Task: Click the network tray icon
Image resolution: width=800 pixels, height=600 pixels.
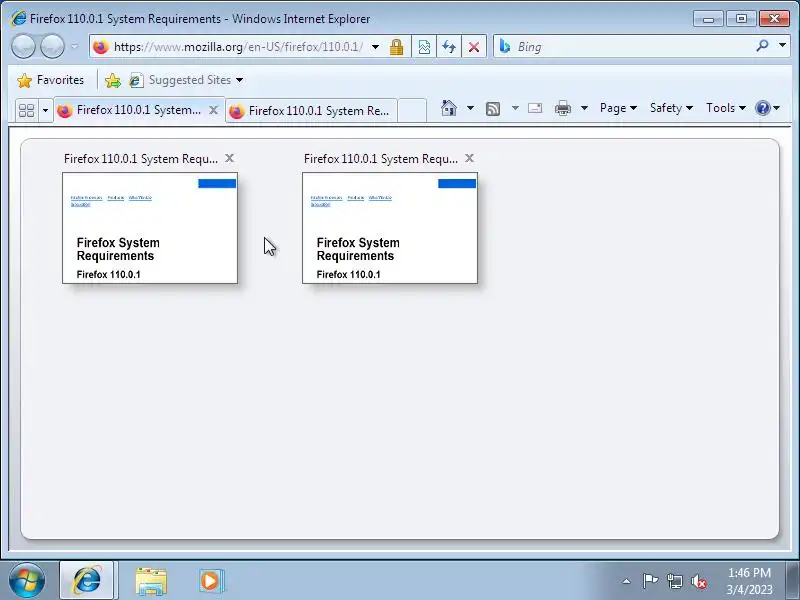Action: [x=674, y=581]
